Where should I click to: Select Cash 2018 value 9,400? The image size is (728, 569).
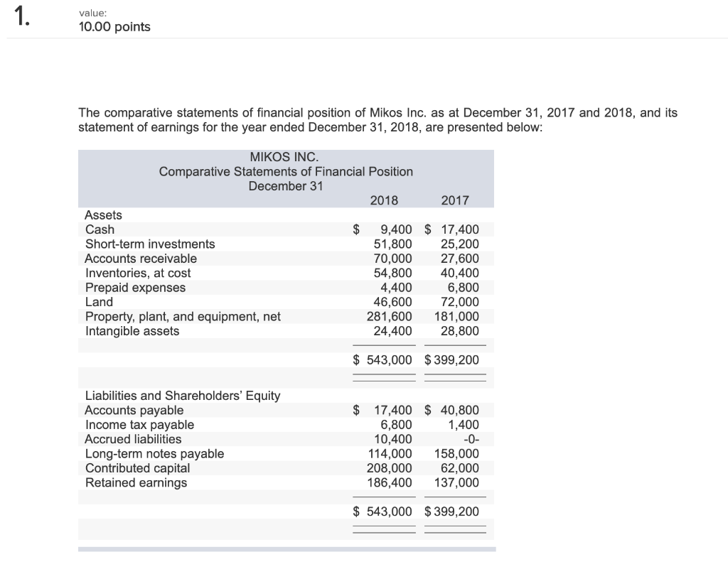tap(396, 229)
